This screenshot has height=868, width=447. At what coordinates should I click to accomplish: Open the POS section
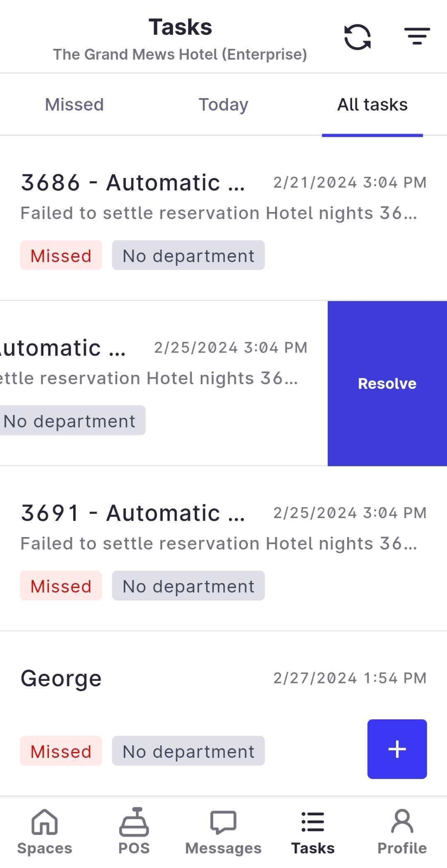[134, 822]
